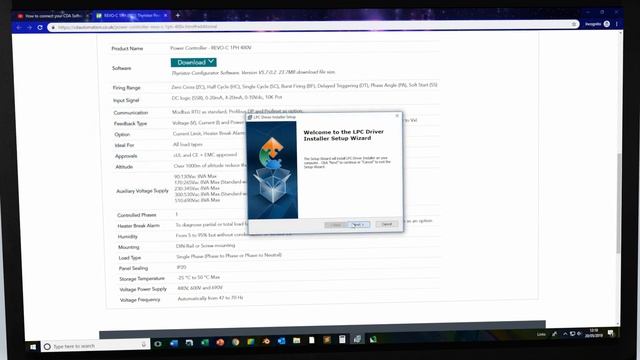Click the 'Auxiliary Voltage Supply' row label

(142, 191)
